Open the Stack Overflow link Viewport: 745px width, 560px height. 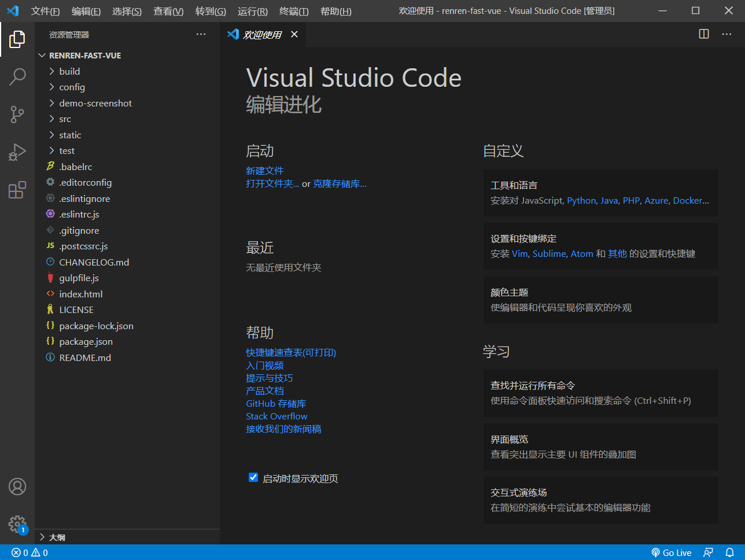[x=276, y=416]
